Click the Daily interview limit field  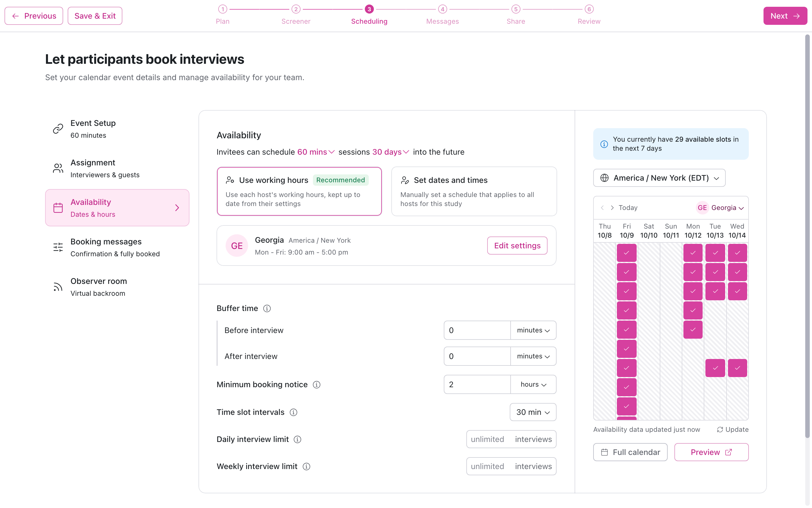click(511, 439)
